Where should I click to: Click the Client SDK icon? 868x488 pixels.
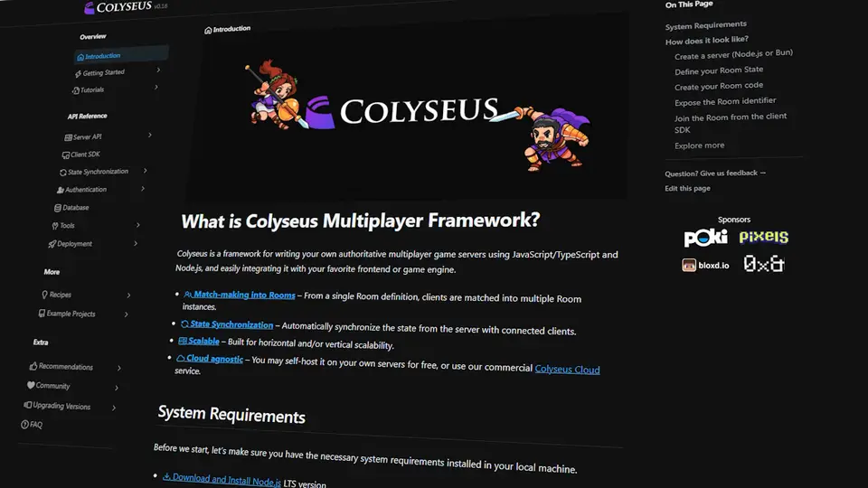point(66,155)
